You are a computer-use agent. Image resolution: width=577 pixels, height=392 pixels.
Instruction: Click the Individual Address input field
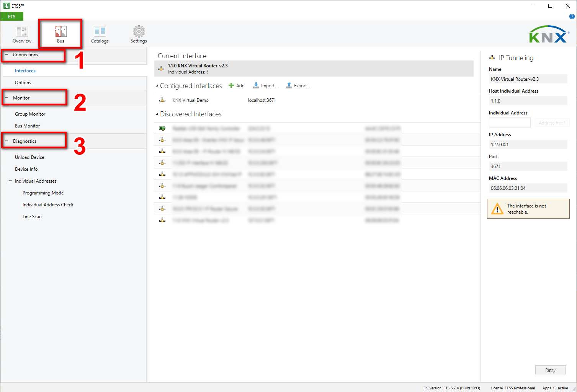pyautogui.click(x=510, y=122)
